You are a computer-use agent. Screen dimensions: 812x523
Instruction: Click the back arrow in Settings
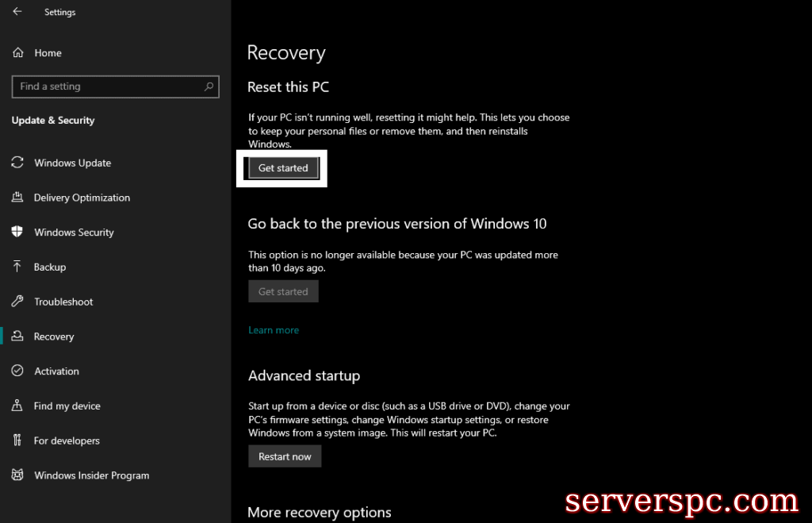(x=17, y=12)
